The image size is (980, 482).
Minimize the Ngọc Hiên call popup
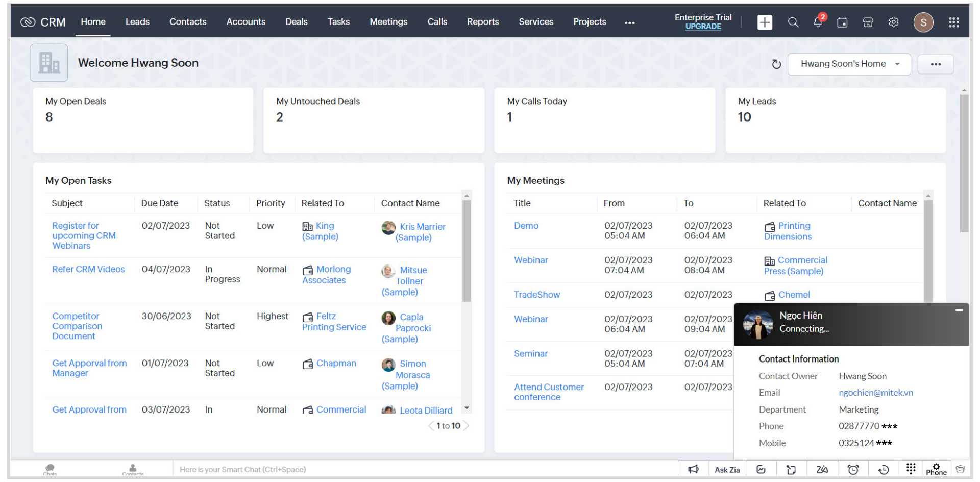tap(959, 310)
